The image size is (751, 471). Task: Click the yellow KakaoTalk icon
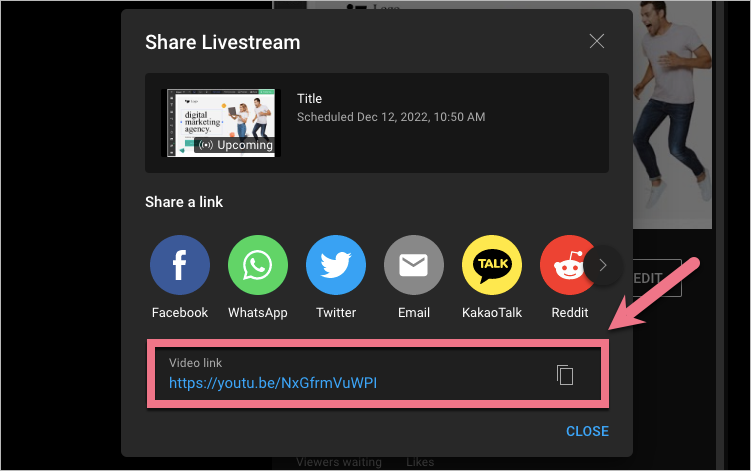[x=492, y=265]
